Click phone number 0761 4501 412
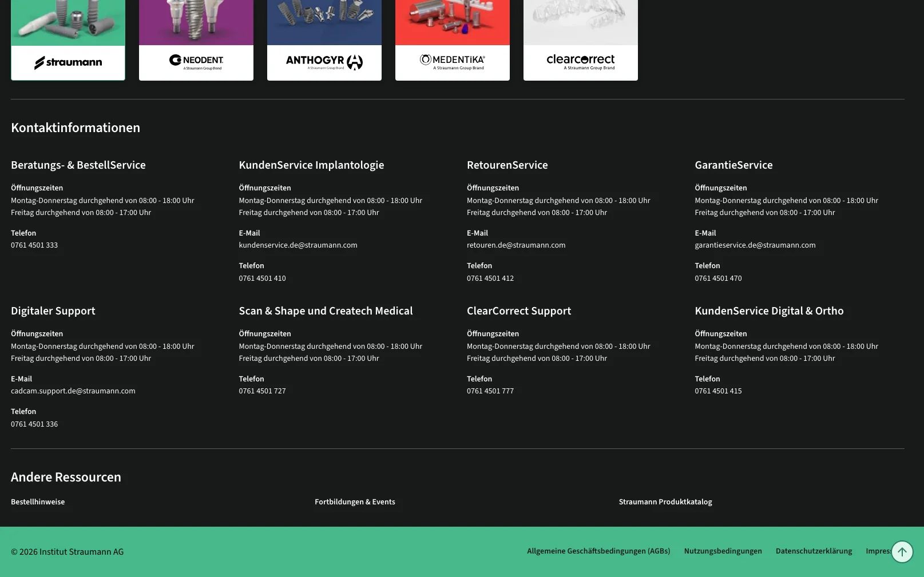 (490, 278)
